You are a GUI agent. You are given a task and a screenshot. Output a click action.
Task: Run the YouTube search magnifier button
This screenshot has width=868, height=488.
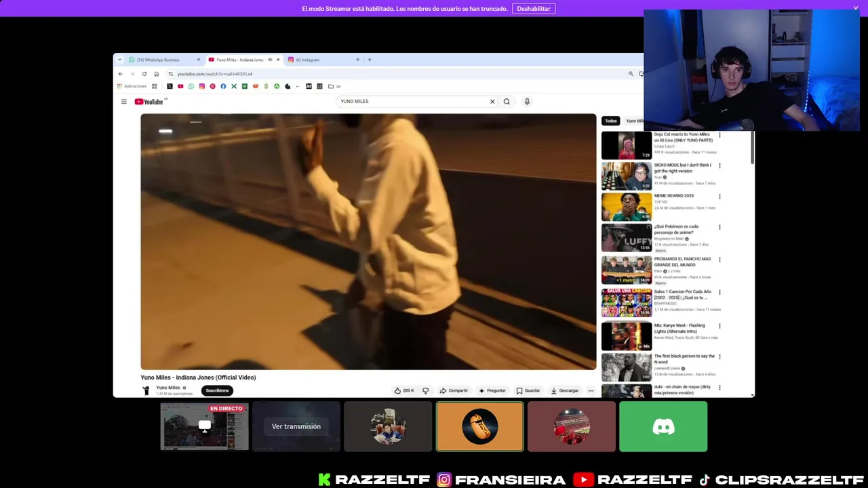click(x=507, y=102)
